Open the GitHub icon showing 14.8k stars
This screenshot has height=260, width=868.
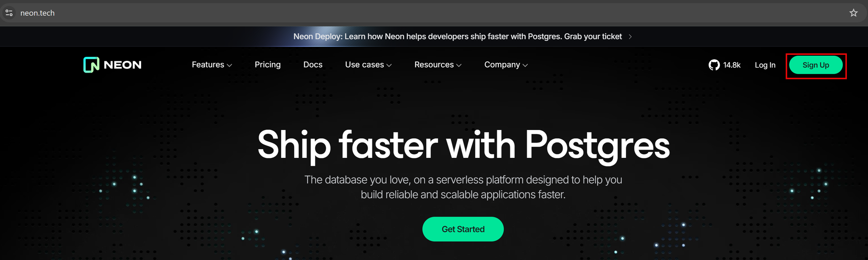pyautogui.click(x=714, y=65)
